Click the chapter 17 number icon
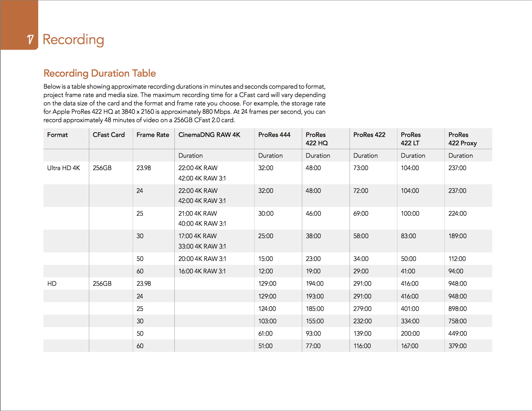 pos(30,40)
